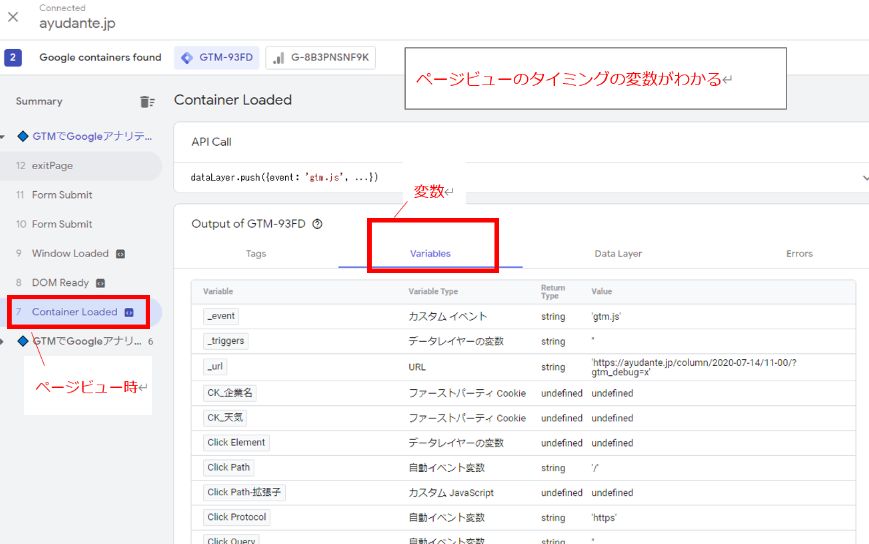Select event 7 Container Loaded

81,312
